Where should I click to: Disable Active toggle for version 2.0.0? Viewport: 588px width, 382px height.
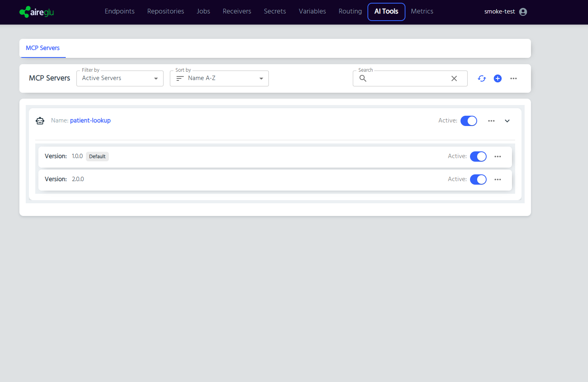click(x=478, y=180)
